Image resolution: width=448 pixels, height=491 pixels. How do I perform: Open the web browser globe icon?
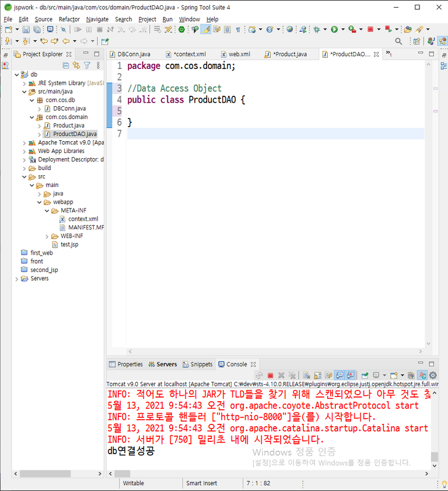point(290,29)
